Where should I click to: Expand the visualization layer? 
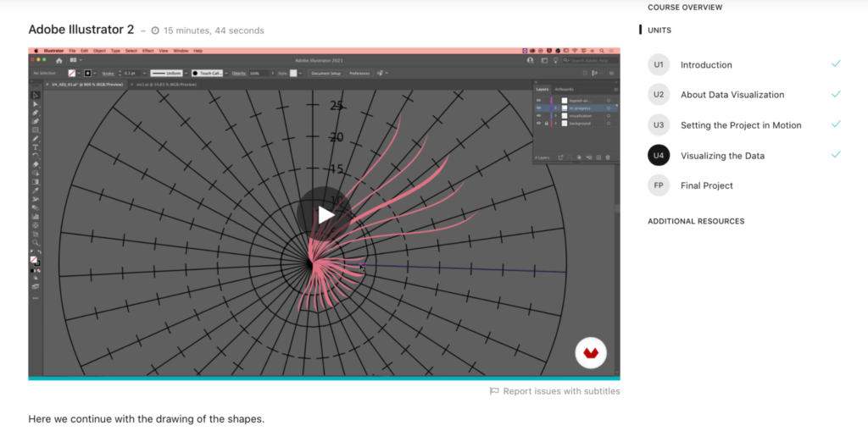click(556, 116)
